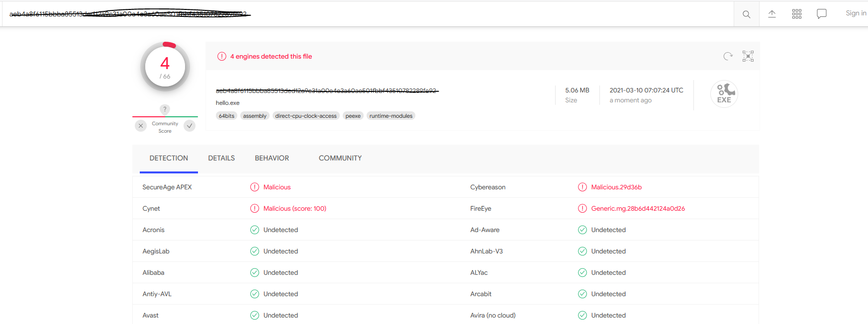Click the upload file icon
The height and width of the screenshot is (324, 868).
(772, 14)
